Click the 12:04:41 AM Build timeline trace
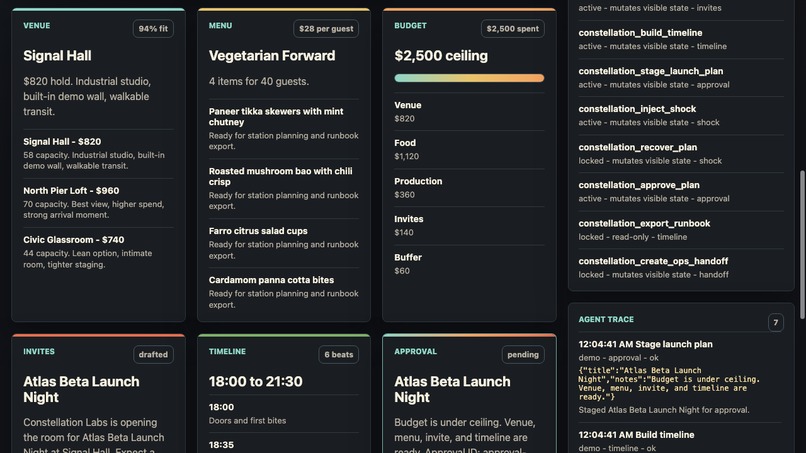Screen dimensions: 806x453 (x=636, y=435)
